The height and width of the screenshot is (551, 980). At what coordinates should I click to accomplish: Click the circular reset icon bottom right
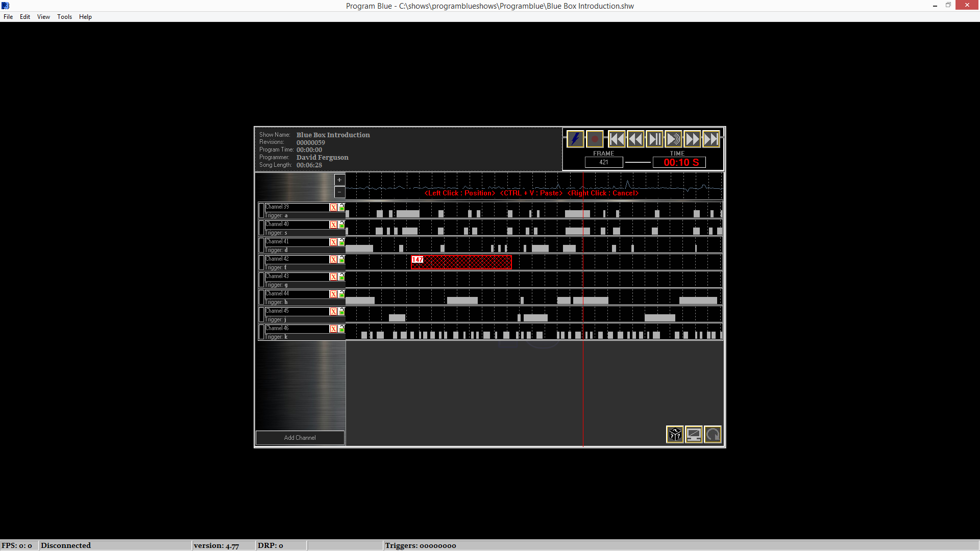[713, 435]
